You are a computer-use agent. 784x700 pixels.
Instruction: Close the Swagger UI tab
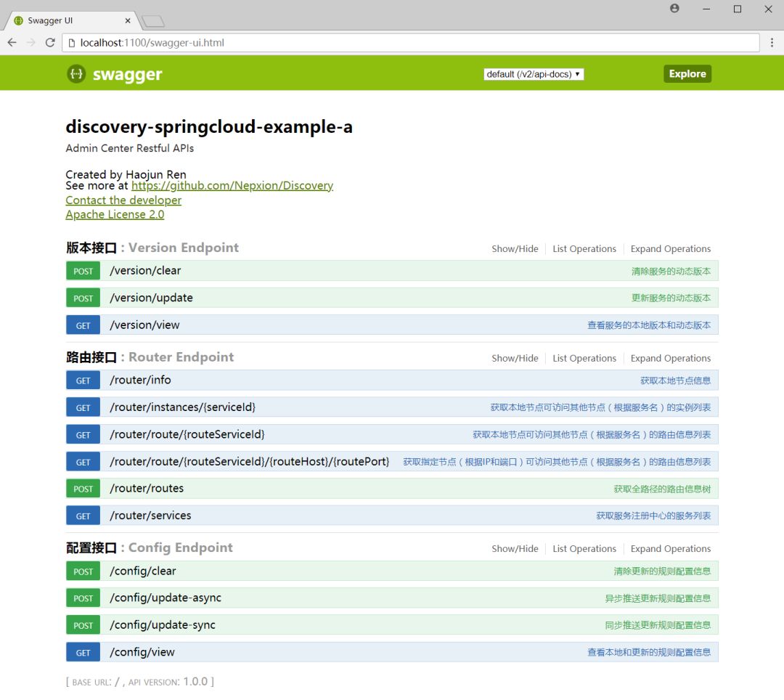click(128, 20)
